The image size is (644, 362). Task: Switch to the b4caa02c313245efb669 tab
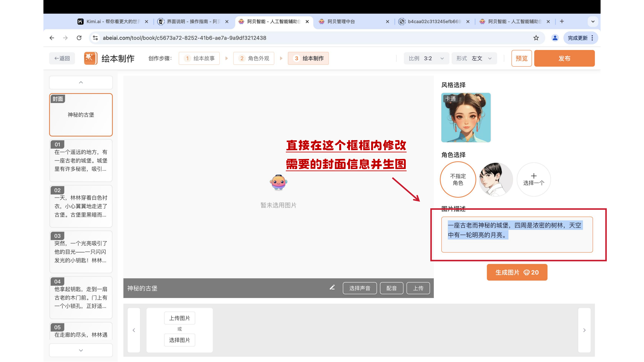434,22
